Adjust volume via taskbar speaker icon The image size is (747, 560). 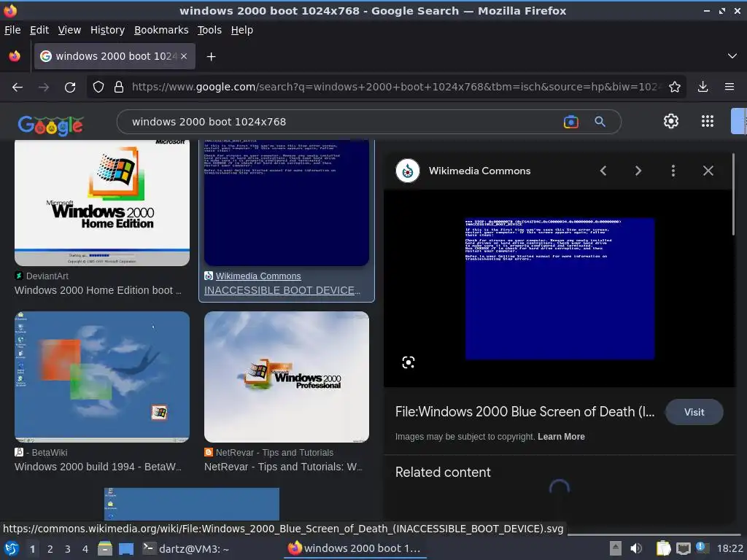[636, 548]
